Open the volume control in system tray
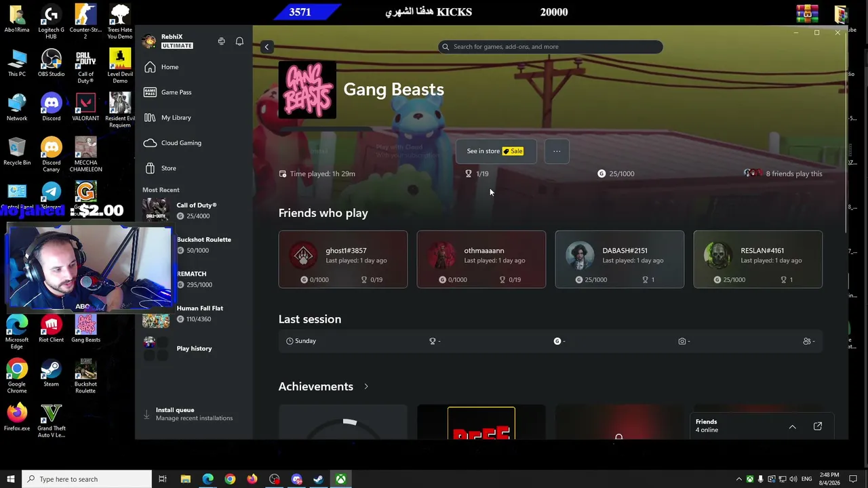 793,479
